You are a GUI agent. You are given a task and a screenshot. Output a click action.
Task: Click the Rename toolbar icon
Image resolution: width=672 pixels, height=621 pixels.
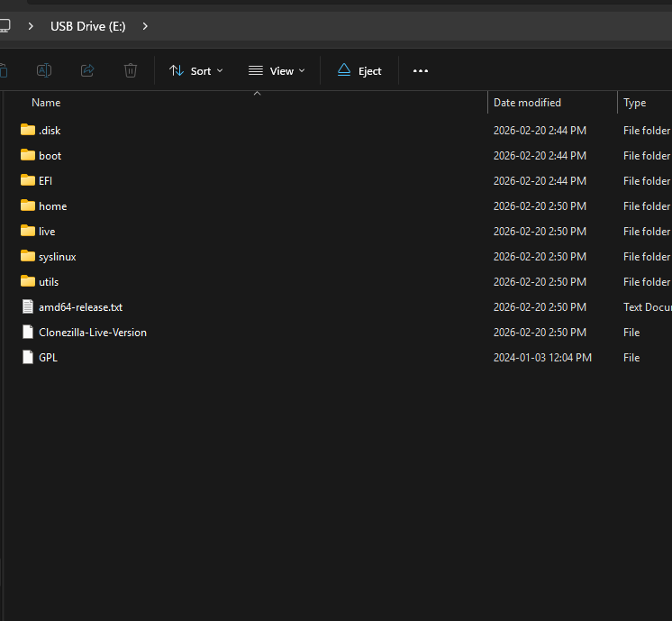tap(44, 70)
